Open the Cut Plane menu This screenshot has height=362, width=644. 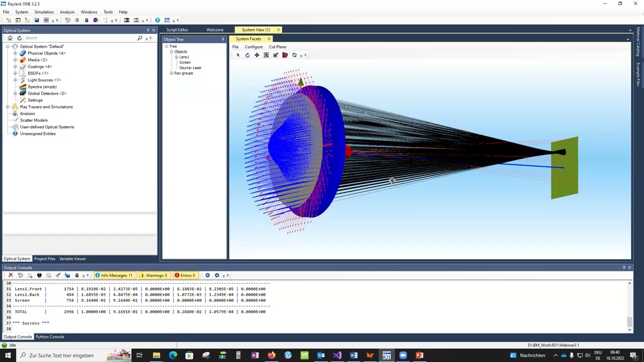277,47
